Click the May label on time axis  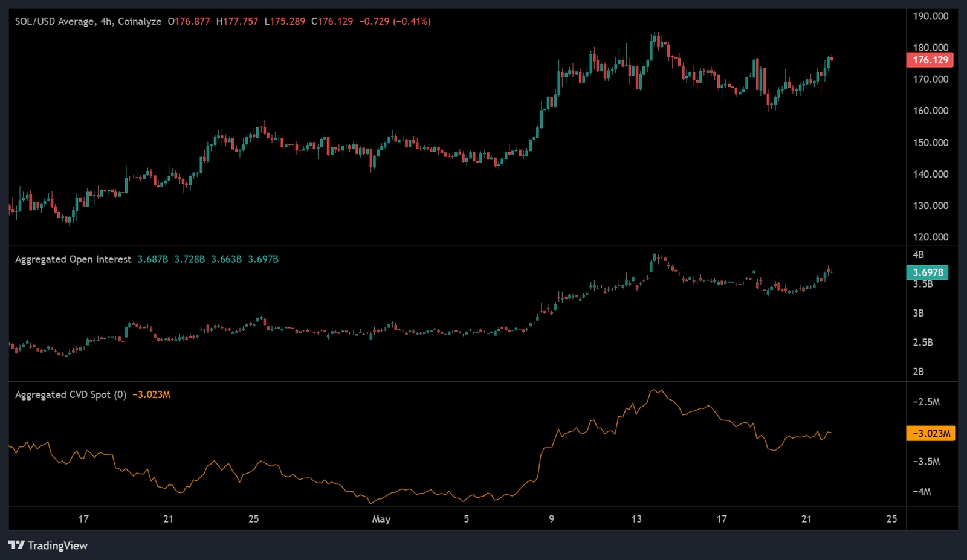click(x=381, y=519)
